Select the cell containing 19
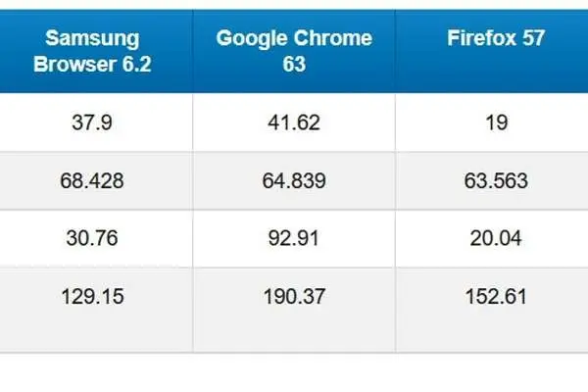 coord(492,122)
